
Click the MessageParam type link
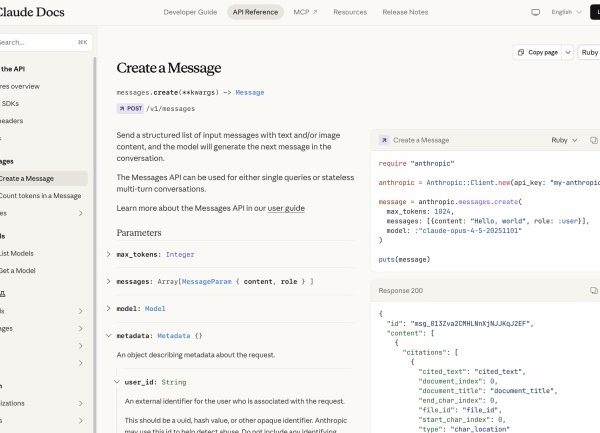point(207,282)
